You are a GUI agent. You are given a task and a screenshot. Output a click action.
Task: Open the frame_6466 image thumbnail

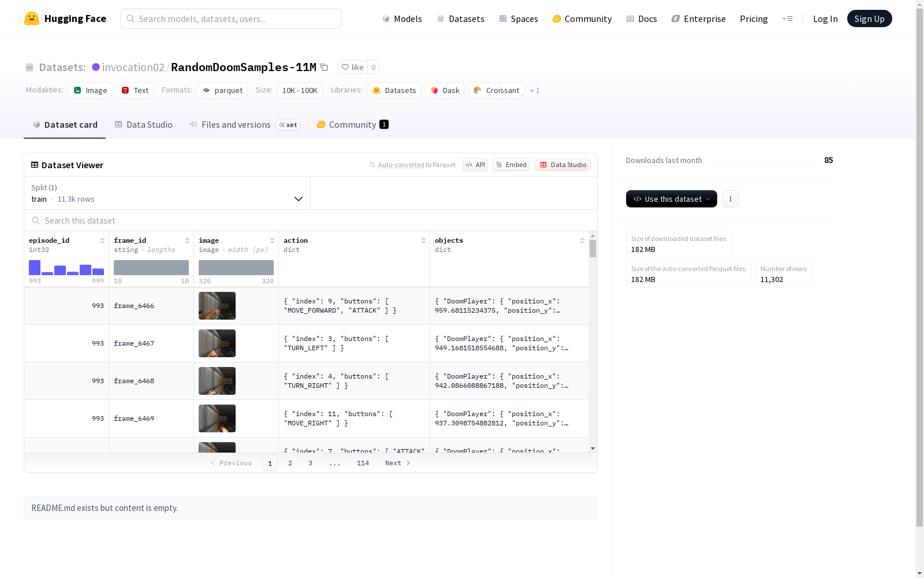tap(217, 306)
